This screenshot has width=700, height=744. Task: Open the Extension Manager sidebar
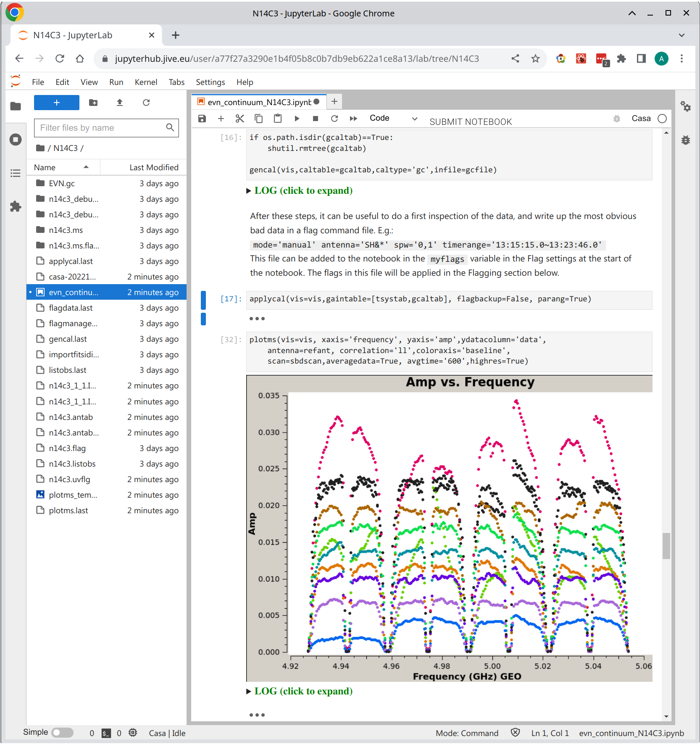point(16,206)
